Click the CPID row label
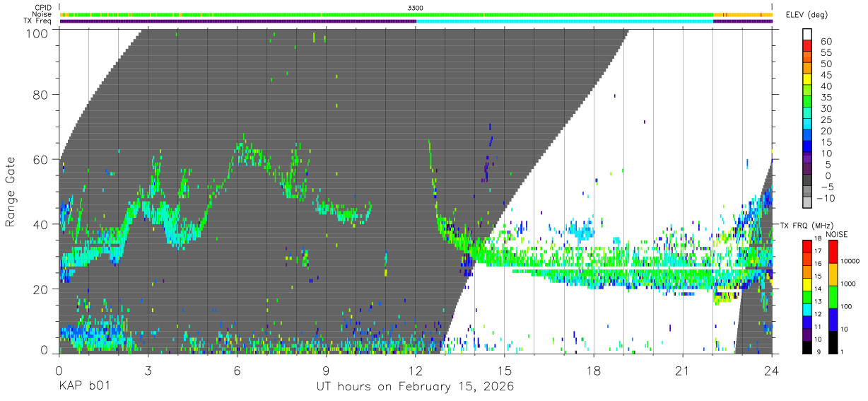 [42, 8]
